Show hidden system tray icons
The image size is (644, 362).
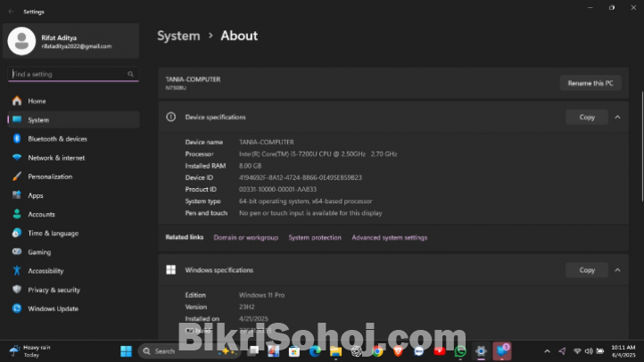click(547, 351)
